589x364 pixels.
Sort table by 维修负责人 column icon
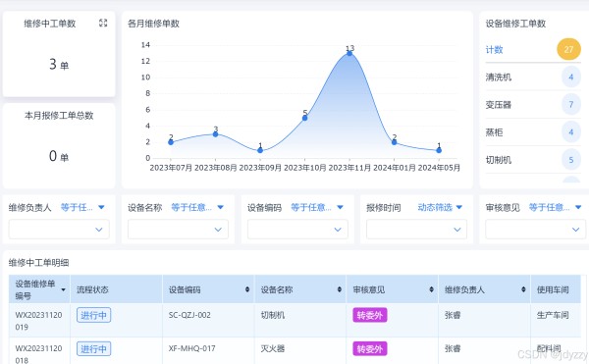(523, 289)
